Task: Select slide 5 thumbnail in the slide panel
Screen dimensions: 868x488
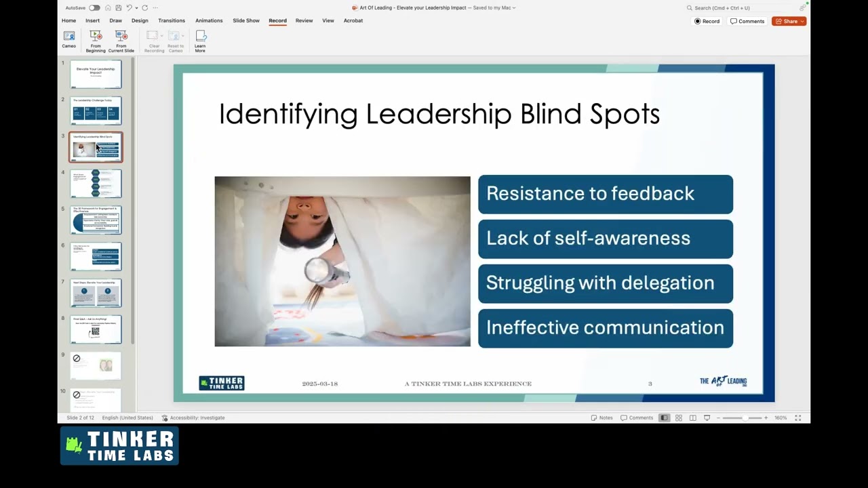Action: point(96,221)
